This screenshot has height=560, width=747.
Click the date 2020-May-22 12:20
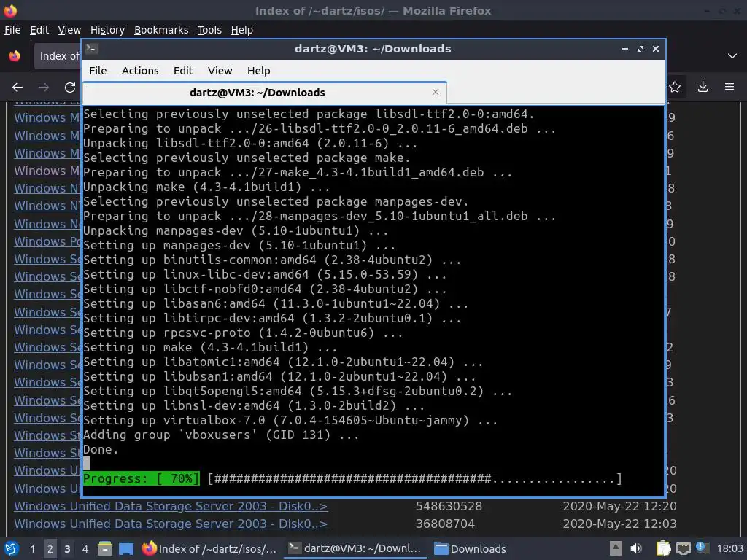(619, 506)
